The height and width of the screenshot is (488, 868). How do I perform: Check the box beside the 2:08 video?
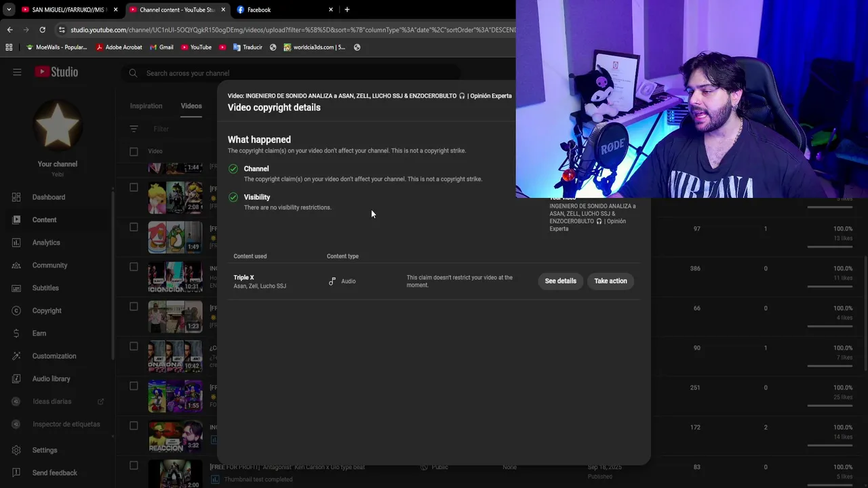click(x=134, y=188)
